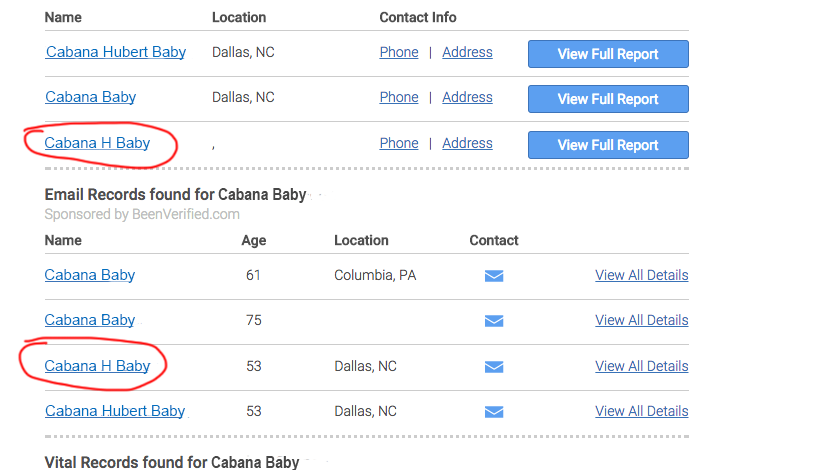The height and width of the screenshot is (470, 819).
Task: Open Cabana Hubert Baby email record link
Action: point(115,411)
